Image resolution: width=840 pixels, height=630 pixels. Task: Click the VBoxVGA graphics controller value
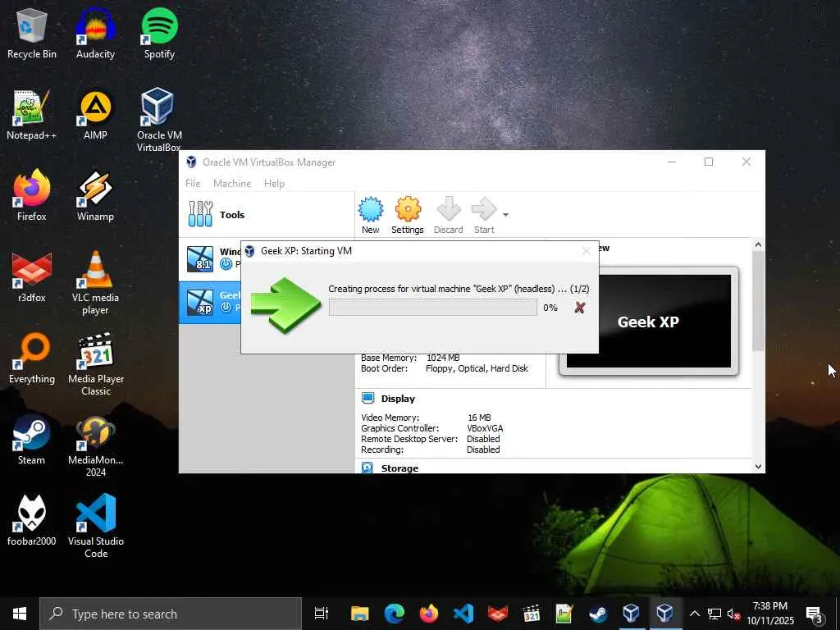click(x=485, y=428)
